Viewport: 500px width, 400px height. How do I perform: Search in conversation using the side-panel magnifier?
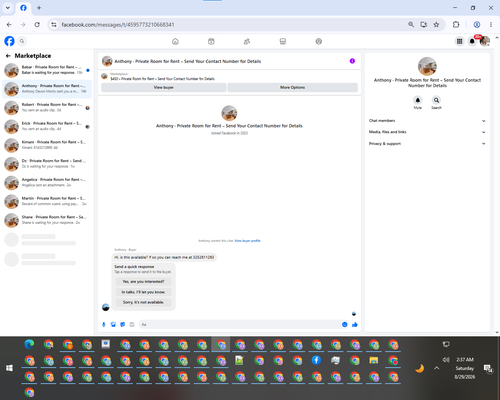coord(436,100)
